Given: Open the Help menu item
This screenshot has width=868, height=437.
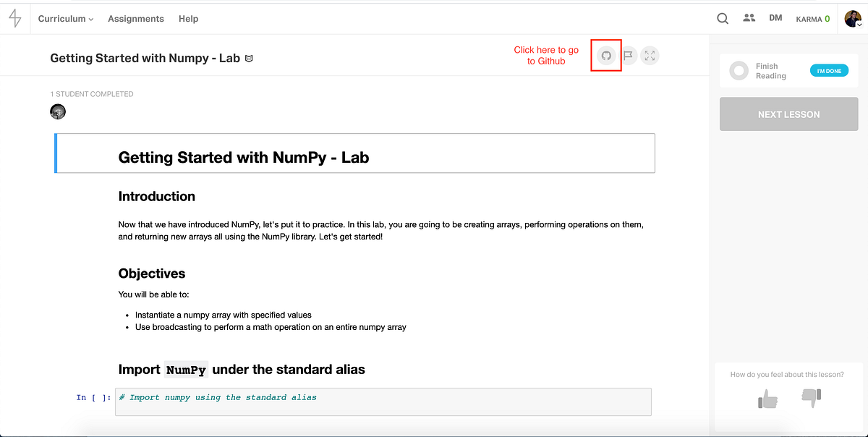Looking at the screenshot, I should tap(188, 19).
